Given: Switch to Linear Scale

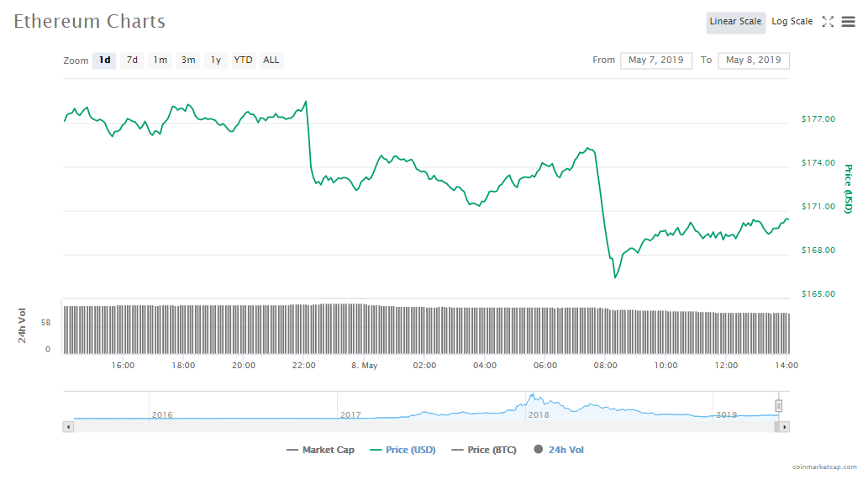Looking at the screenshot, I should (x=735, y=22).
